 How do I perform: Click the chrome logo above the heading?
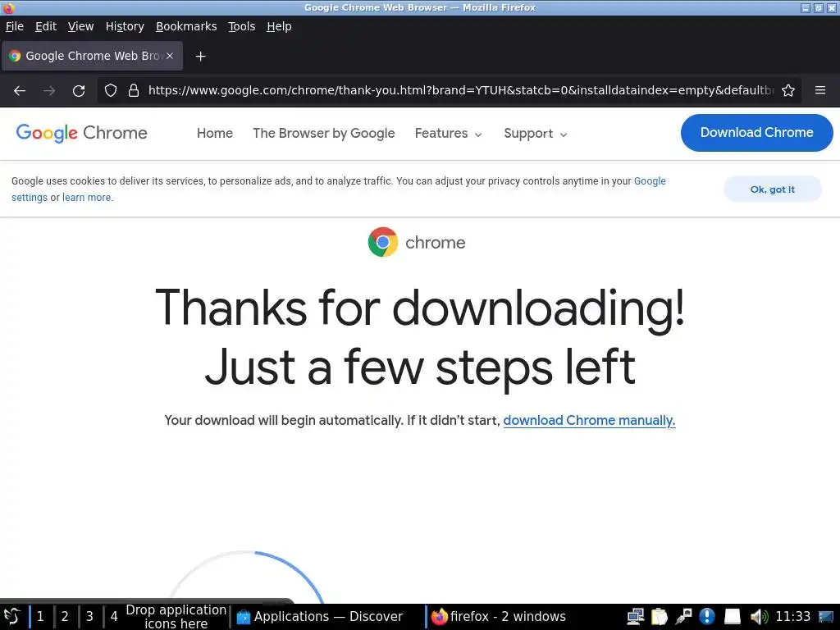417,242
